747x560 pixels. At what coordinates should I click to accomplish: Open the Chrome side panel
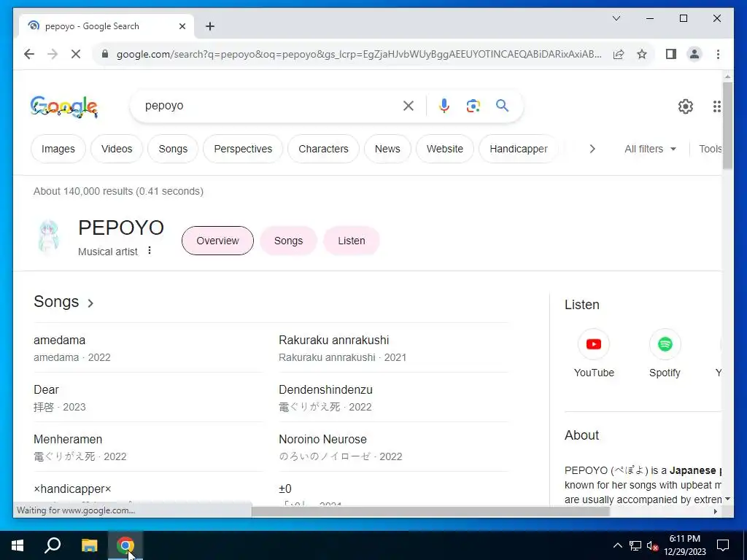coord(671,54)
